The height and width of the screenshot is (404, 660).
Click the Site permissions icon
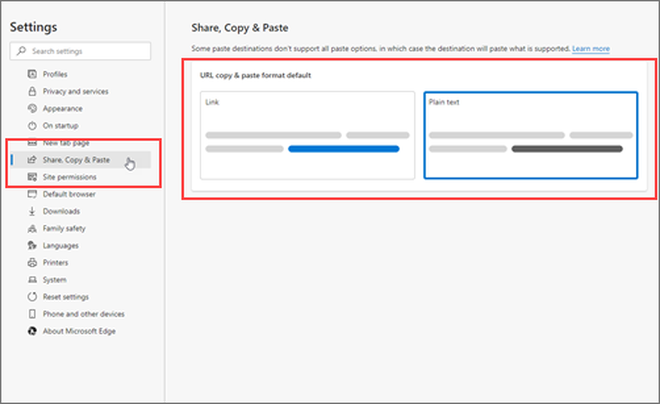(32, 177)
